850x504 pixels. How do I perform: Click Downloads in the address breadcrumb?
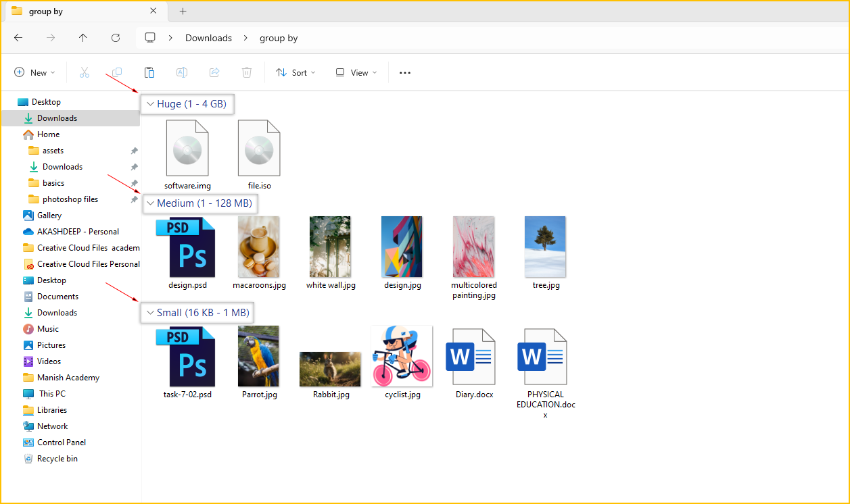tap(208, 38)
